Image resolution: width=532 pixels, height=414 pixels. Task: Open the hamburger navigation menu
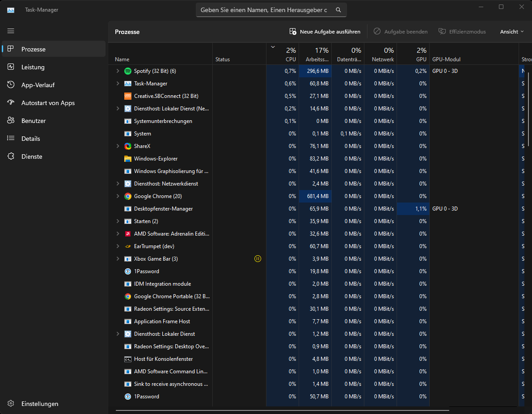click(x=11, y=31)
